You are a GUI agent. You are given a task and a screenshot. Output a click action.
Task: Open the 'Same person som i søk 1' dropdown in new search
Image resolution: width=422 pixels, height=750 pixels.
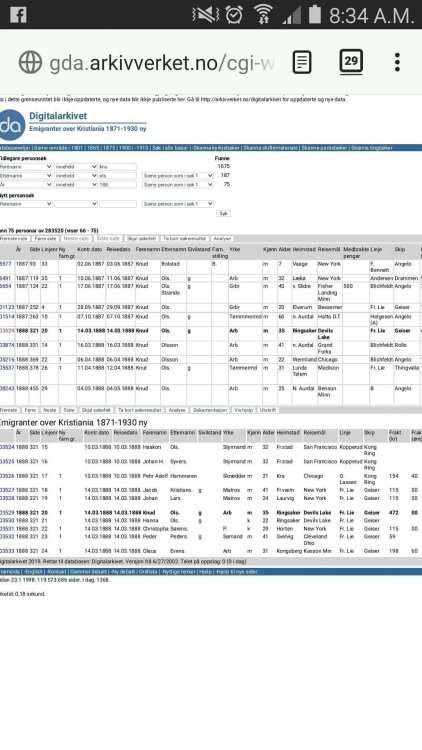point(178,204)
